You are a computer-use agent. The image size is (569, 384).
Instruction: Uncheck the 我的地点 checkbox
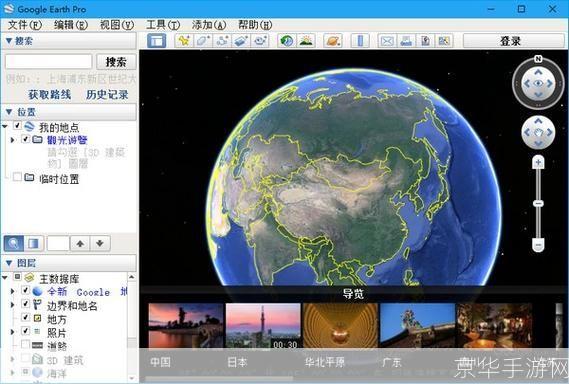point(17,126)
